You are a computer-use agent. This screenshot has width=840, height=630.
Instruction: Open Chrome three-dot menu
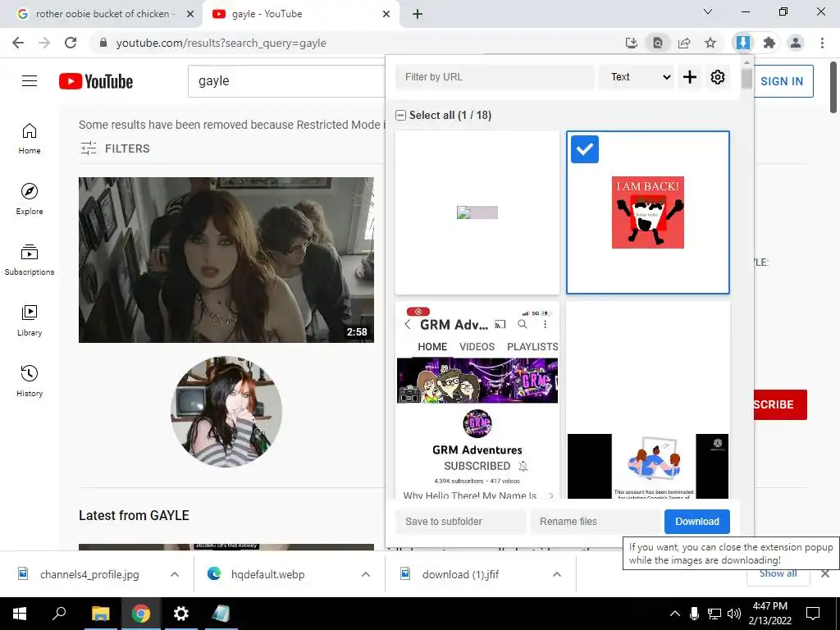pos(822,43)
